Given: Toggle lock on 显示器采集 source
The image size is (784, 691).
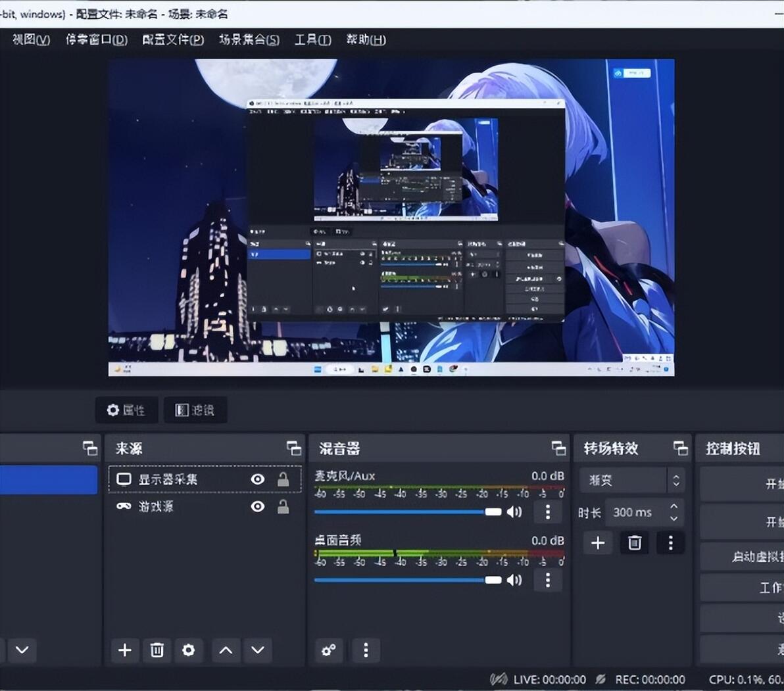Looking at the screenshot, I should (x=283, y=479).
